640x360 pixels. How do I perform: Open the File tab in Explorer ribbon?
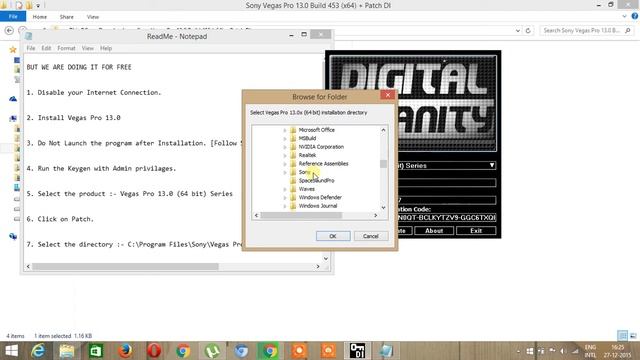point(13,17)
